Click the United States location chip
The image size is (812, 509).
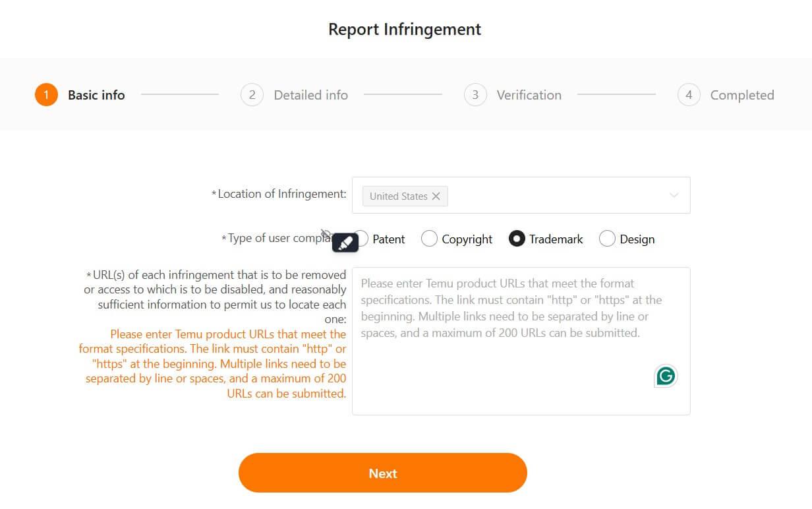point(399,196)
